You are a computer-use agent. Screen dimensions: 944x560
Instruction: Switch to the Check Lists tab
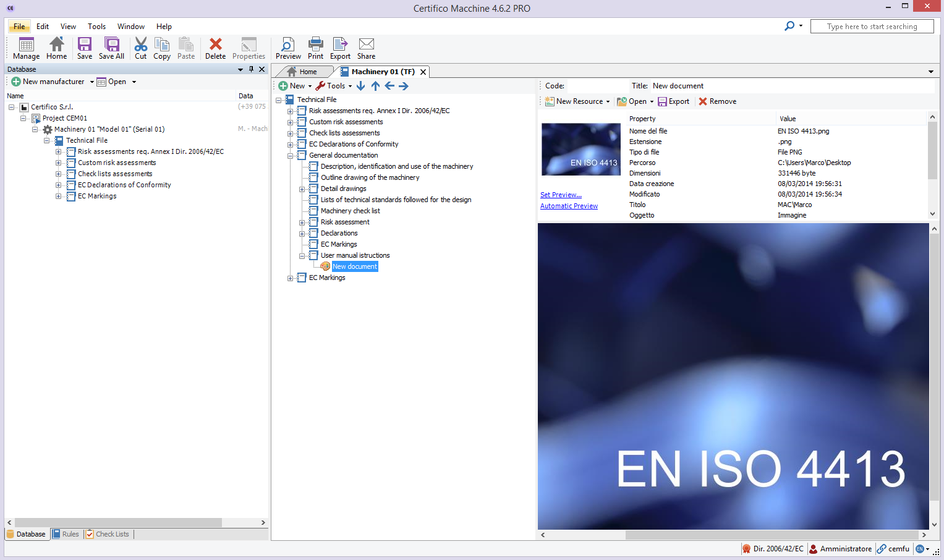[108, 534]
